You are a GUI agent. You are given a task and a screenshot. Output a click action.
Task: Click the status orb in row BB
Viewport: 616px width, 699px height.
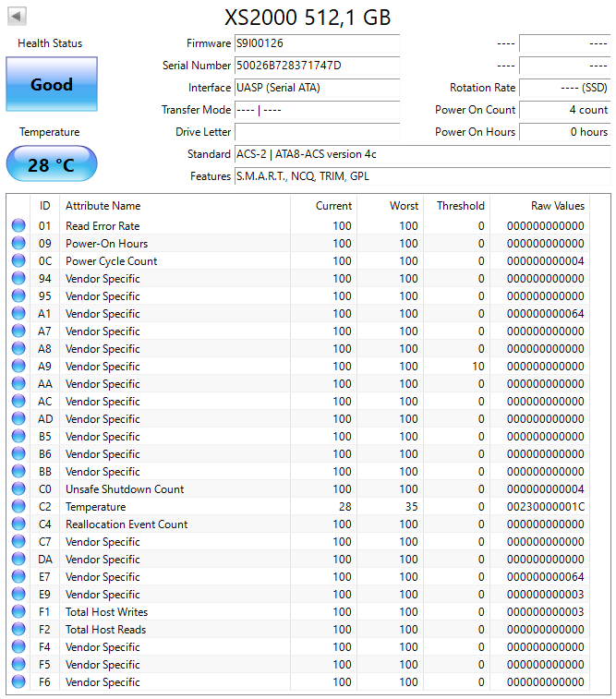(x=18, y=471)
